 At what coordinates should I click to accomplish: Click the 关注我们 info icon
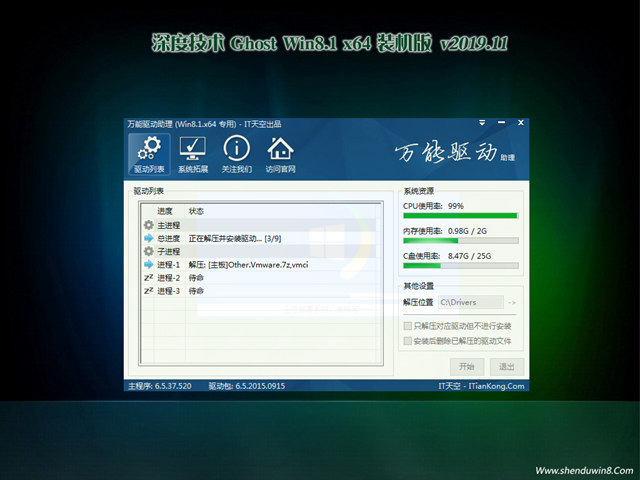(236, 155)
